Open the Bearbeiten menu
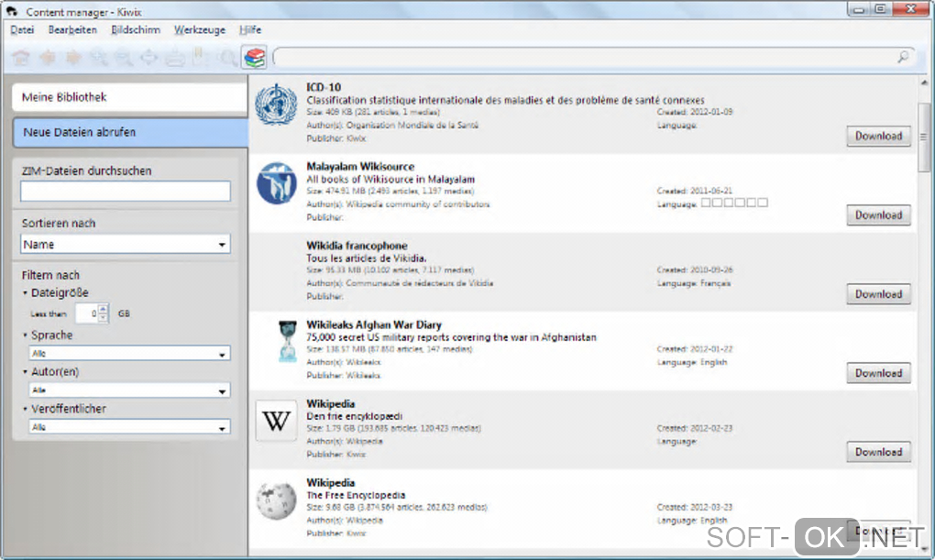The width and height of the screenshot is (935, 560). pos(72,30)
